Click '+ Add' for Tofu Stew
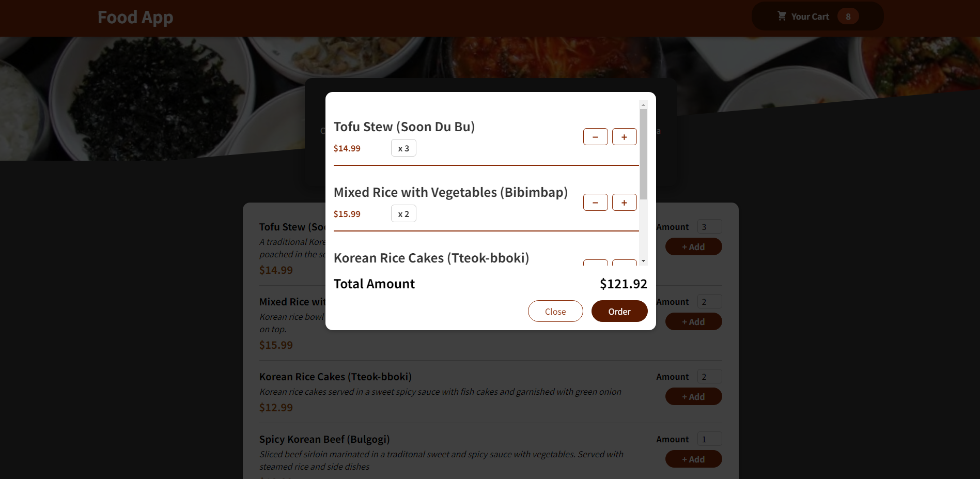The width and height of the screenshot is (980, 479). click(693, 246)
